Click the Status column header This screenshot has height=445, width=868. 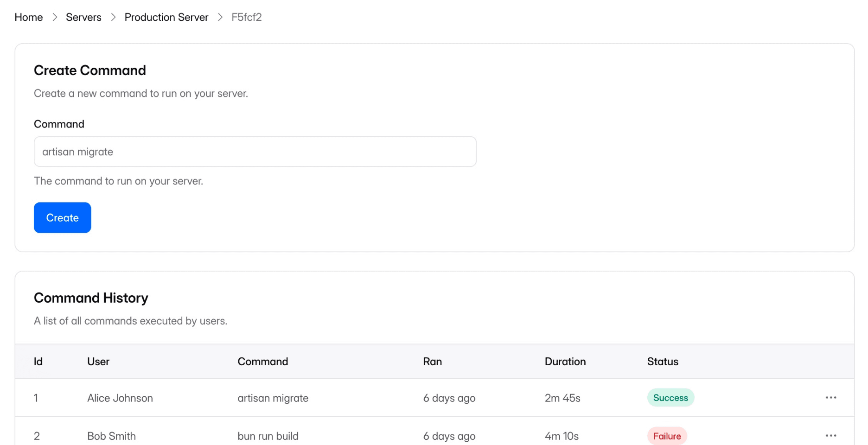[x=662, y=362]
